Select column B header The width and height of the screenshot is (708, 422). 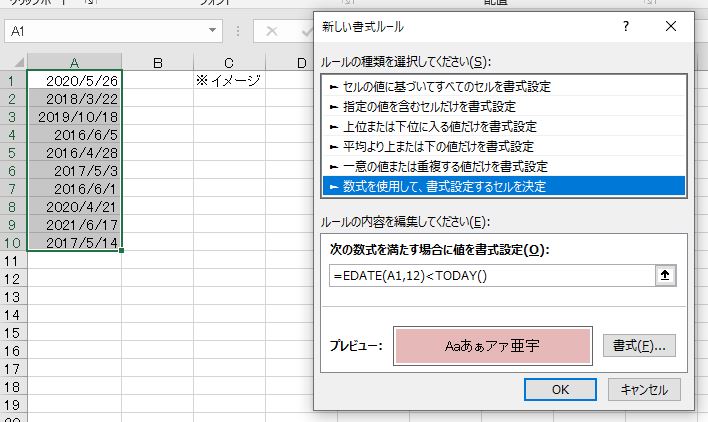tap(158, 62)
